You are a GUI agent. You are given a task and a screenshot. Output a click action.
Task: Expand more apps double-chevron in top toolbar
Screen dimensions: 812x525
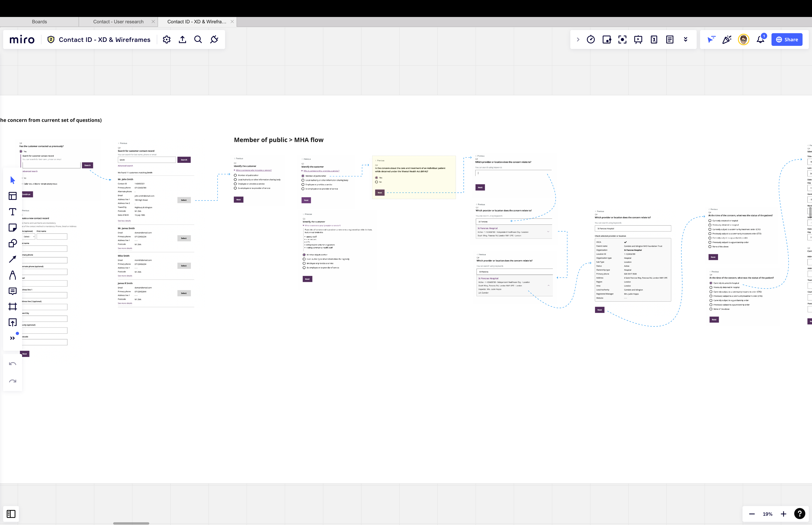point(685,40)
